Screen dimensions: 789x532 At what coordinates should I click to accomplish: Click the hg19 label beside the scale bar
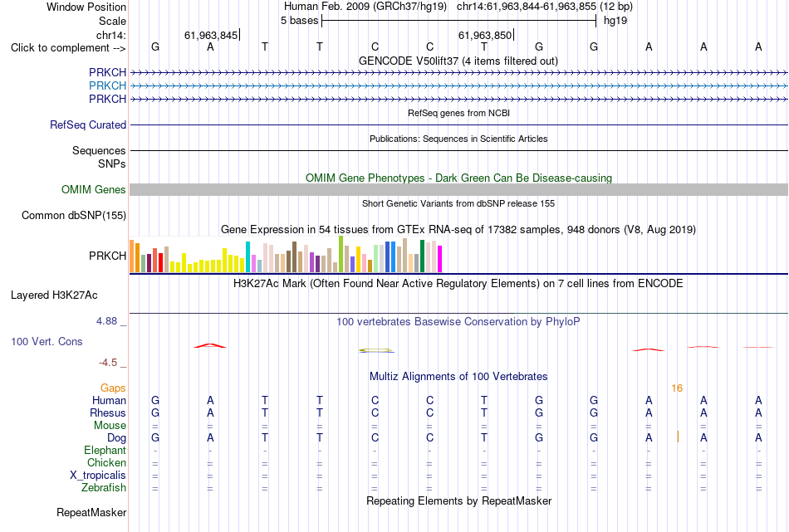615,21
